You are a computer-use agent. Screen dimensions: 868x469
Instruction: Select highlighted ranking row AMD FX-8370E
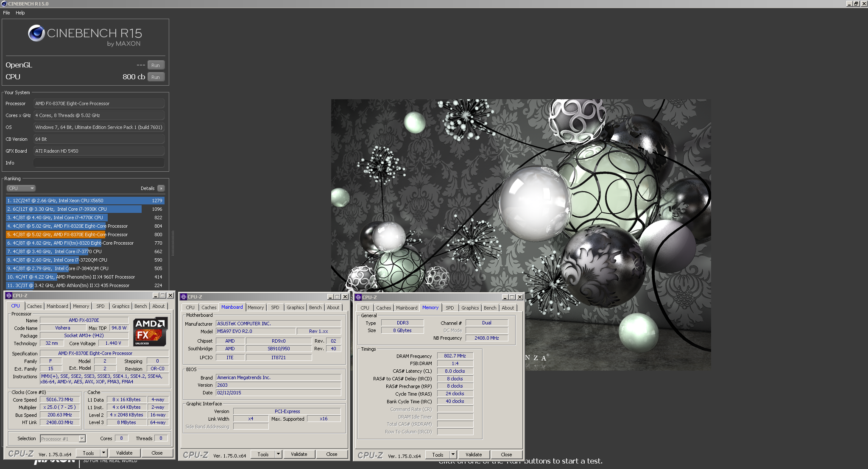point(85,234)
